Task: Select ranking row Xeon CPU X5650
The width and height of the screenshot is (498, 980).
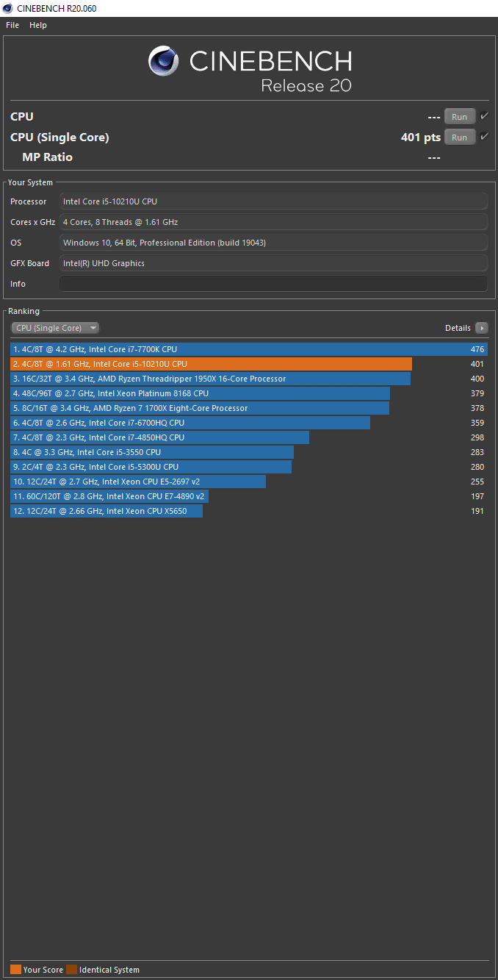Action: [x=249, y=511]
